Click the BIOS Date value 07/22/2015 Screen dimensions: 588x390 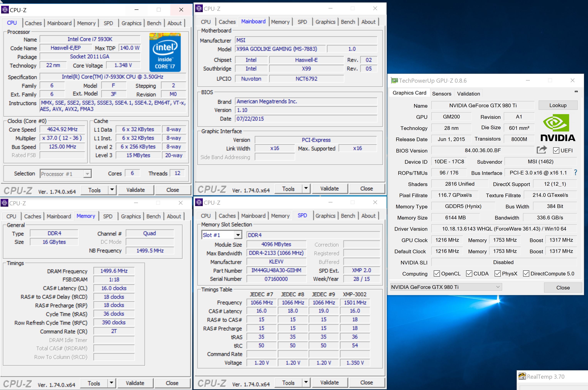pyautogui.click(x=306, y=119)
